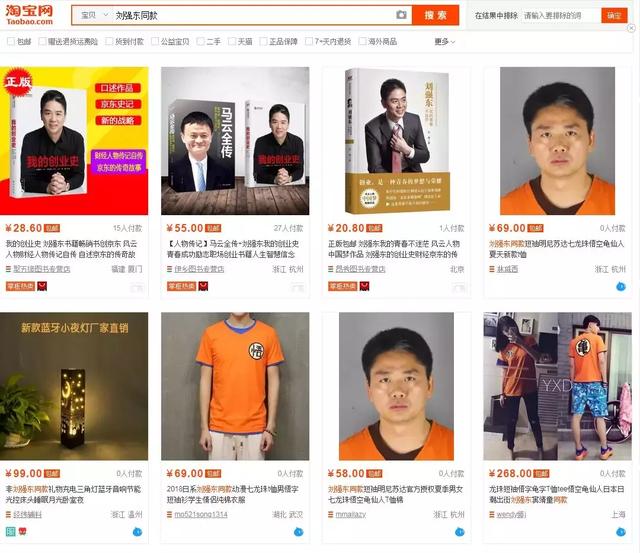640x553 pixels.
Task: Click shop list icon before mmailazy
Action: pyautogui.click(x=331, y=515)
